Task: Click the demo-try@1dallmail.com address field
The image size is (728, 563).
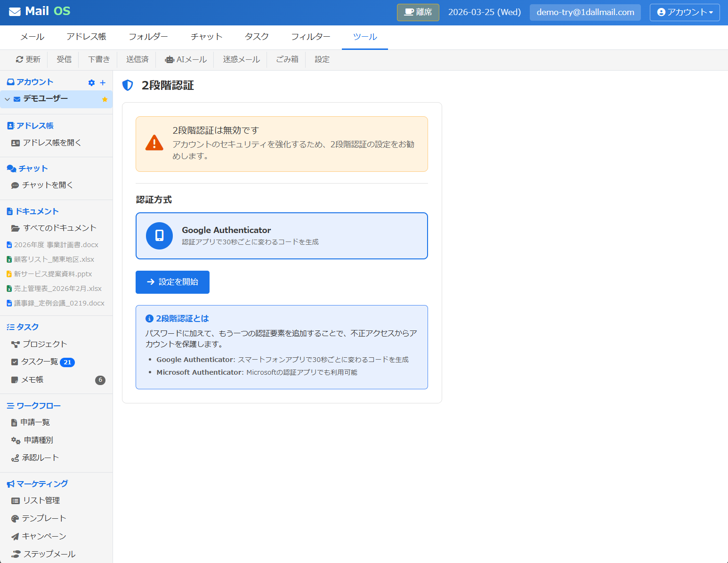Action: 585,13
